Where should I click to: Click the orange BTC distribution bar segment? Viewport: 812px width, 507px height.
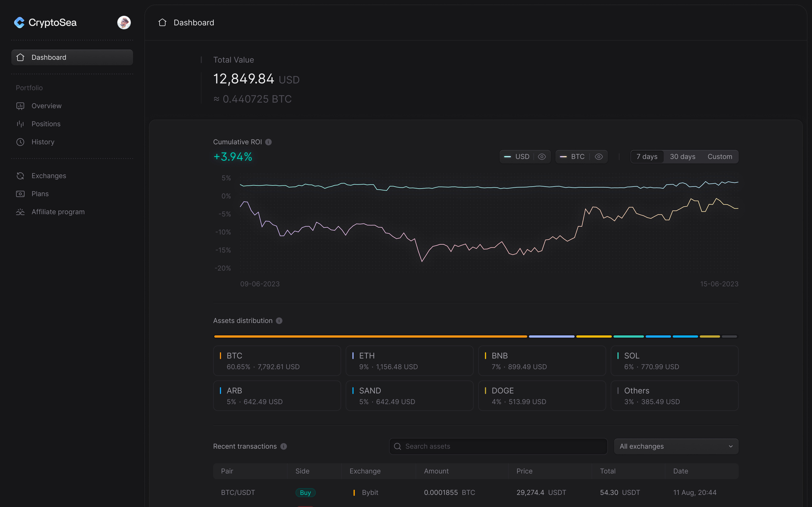[x=370, y=336]
